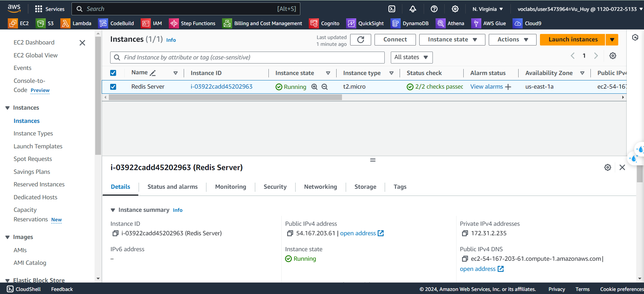Viewport: 644px width, 294px height.
Task: Expand the Actions dropdown menu
Action: 512,40
